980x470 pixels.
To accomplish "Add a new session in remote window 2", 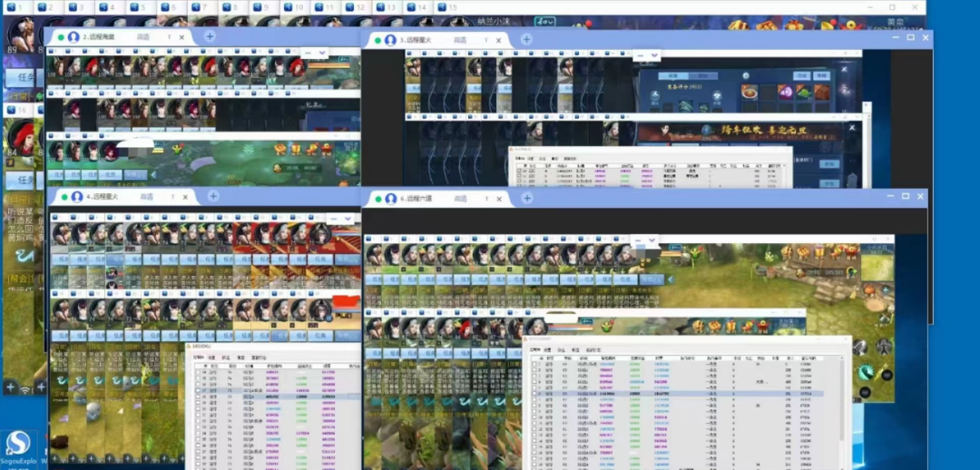I will [x=210, y=37].
